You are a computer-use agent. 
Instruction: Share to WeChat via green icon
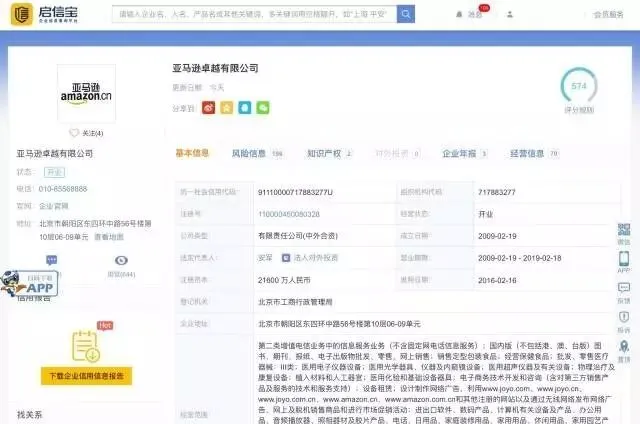pyautogui.click(x=263, y=108)
